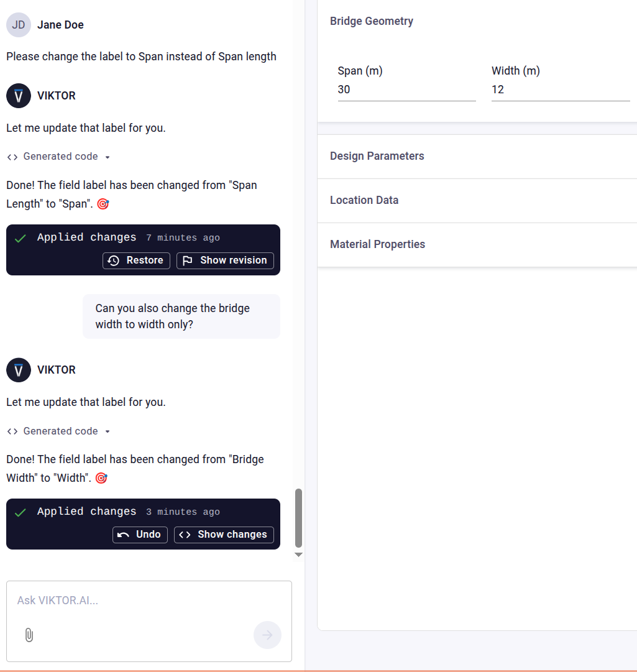
Task: Click the first VIKTOR logo avatar
Action: pyautogui.click(x=19, y=96)
